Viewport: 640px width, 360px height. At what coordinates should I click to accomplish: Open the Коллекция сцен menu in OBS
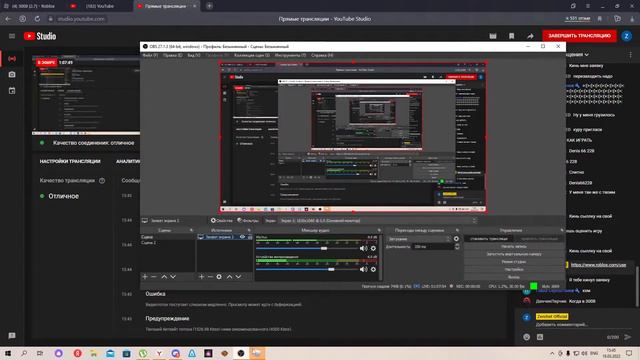[x=252, y=55]
